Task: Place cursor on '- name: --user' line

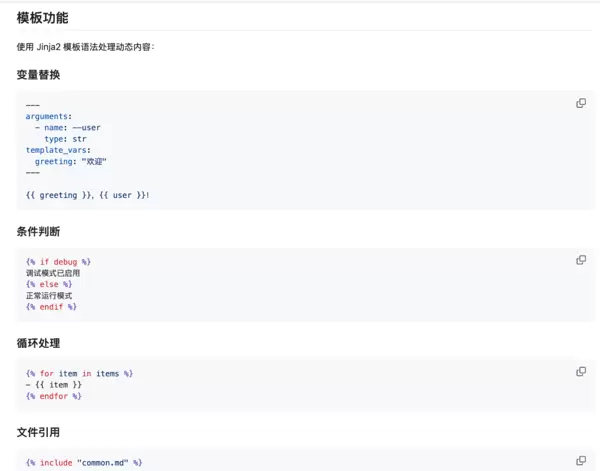Action: (67, 128)
